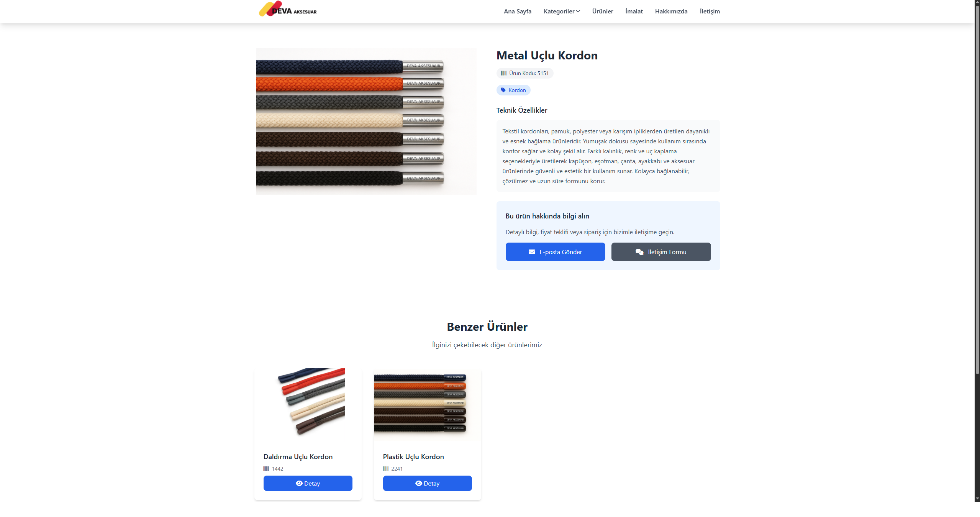Open the Hakkımızda page
The width and height of the screenshot is (980, 517).
pyautogui.click(x=671, y=11)
